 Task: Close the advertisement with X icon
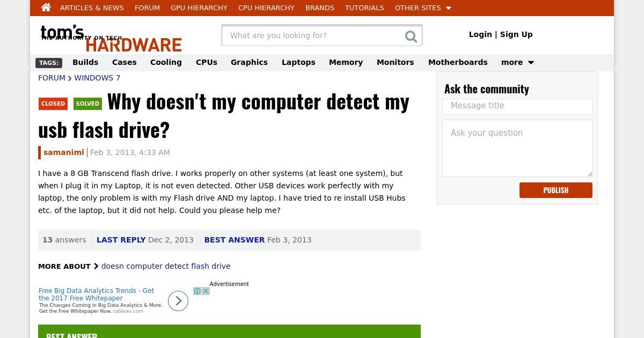point(206,291)
